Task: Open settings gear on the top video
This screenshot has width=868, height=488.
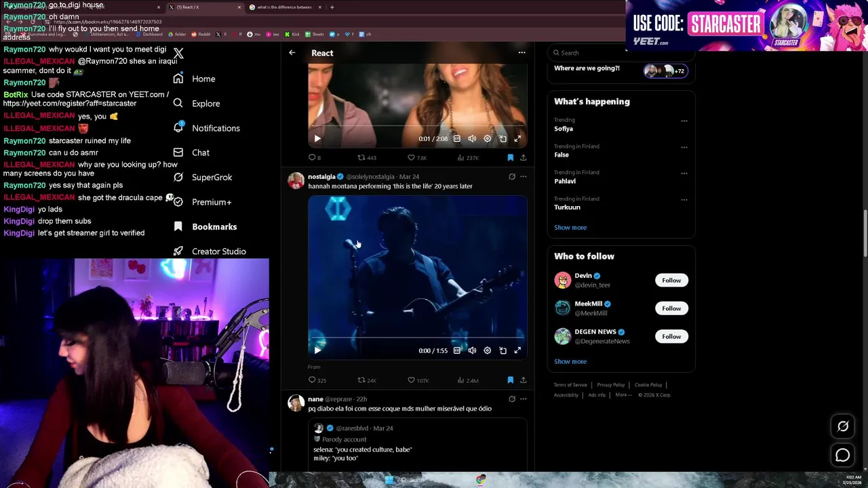Action: tap(487, 138)
